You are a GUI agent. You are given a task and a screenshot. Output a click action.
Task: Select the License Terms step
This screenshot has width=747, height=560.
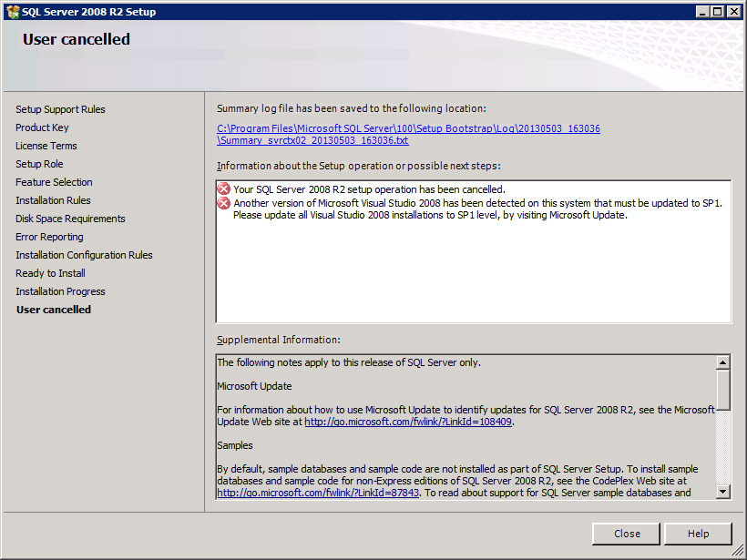point(46,146)
